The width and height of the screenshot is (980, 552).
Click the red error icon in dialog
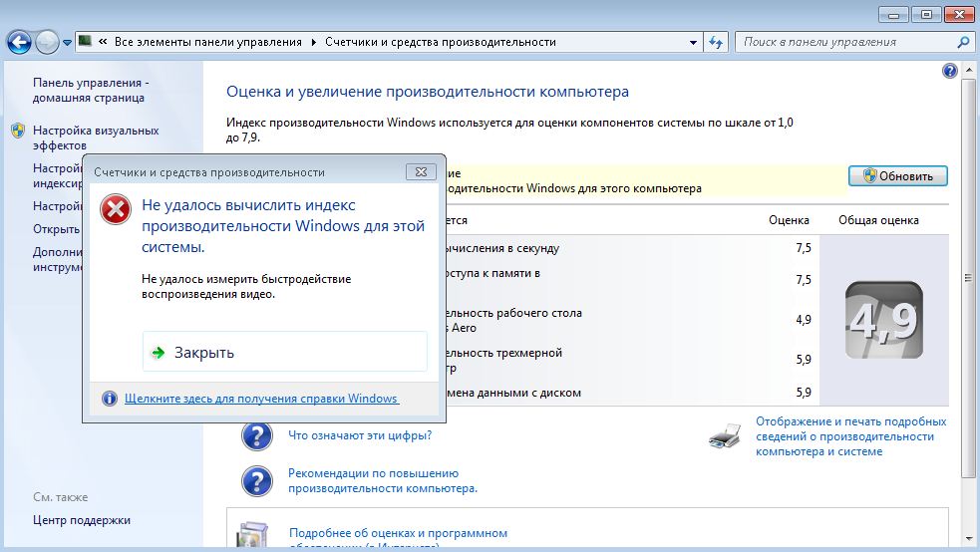[x=116, y=209]
